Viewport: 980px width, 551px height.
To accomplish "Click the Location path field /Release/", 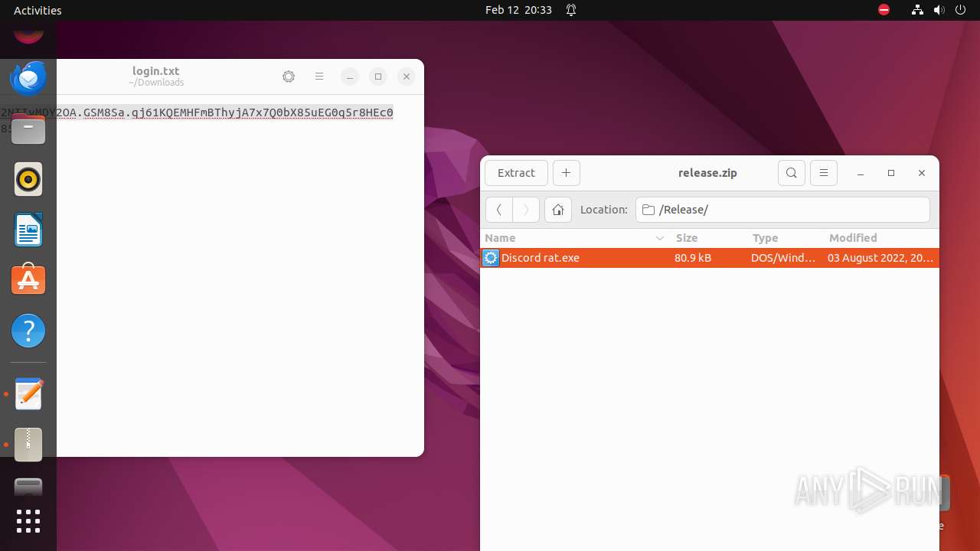I will [782, 210].
